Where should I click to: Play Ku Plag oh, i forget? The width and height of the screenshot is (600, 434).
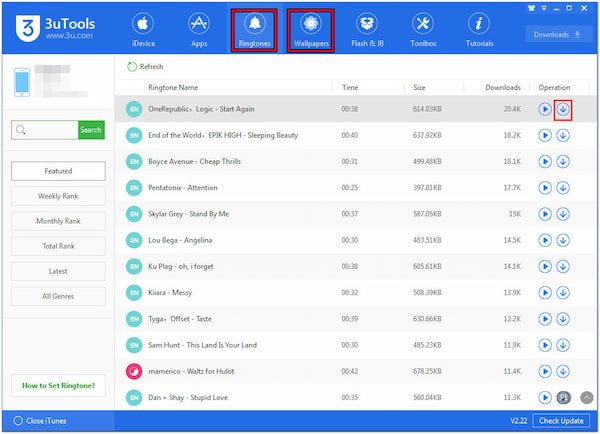[545, 266]
